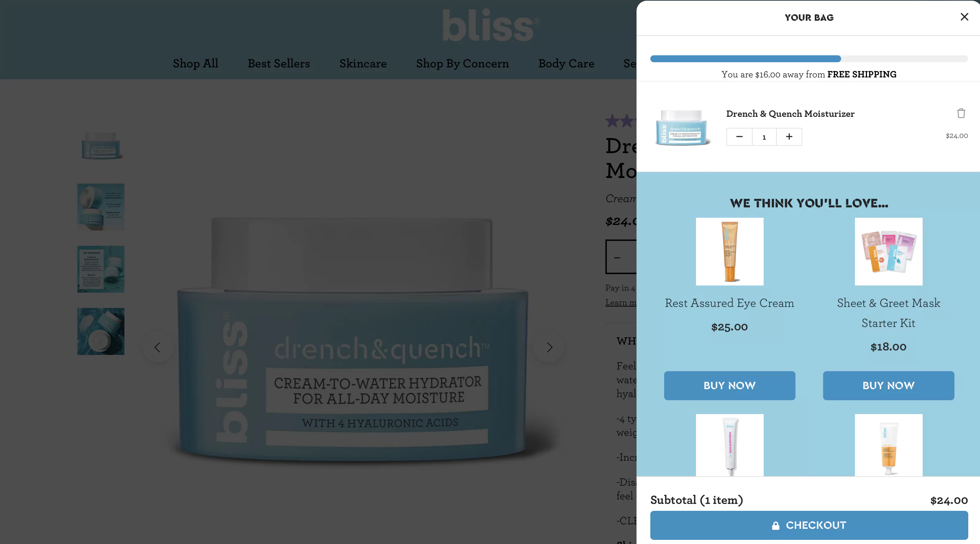This screenshot has height=544, width=980.
Task: Open the Skincare navigation dropdown
Action: tap(363, 63)
